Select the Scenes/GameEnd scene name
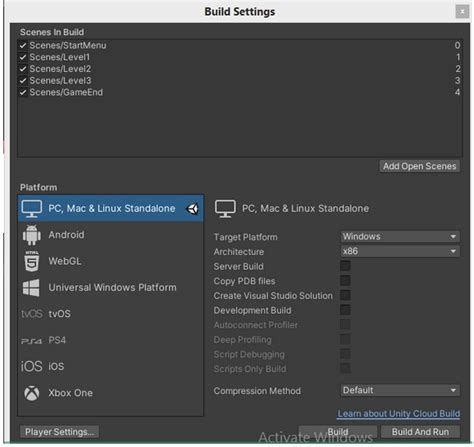Screen dimensions: 474x447 pyautogui.click(x=66, y=92)
